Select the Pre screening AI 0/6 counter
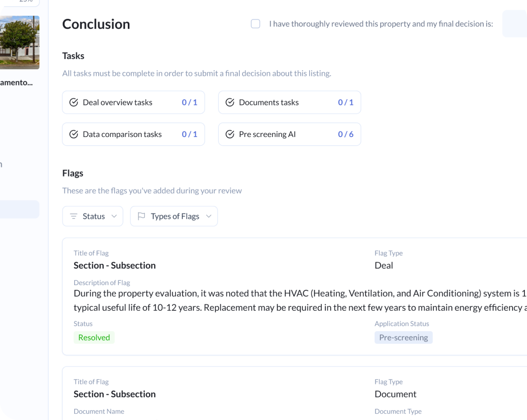This screenshot has width=527, height=420. (346, 134)
